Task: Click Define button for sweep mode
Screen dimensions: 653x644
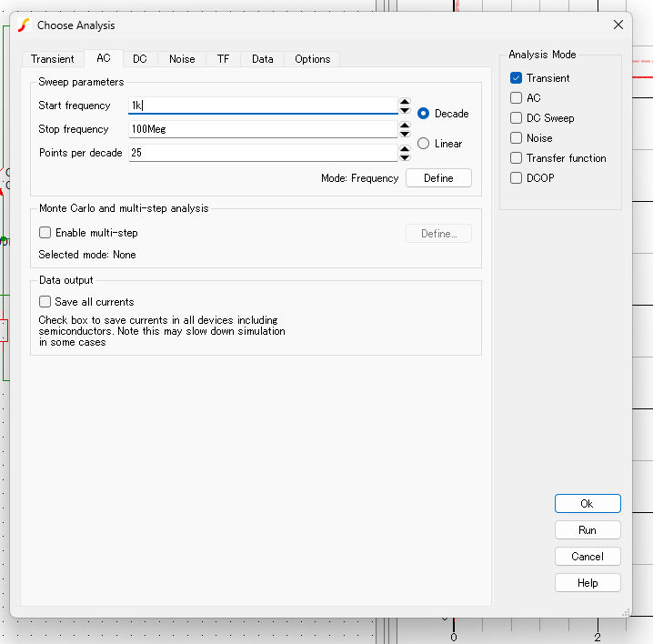Action: [438, 178]
